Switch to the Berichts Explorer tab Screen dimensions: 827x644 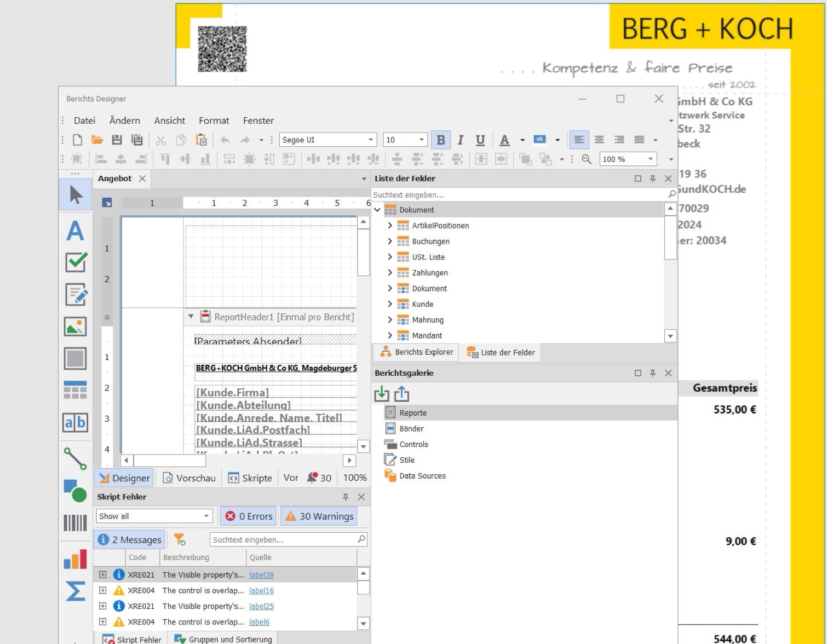[417, 352]
